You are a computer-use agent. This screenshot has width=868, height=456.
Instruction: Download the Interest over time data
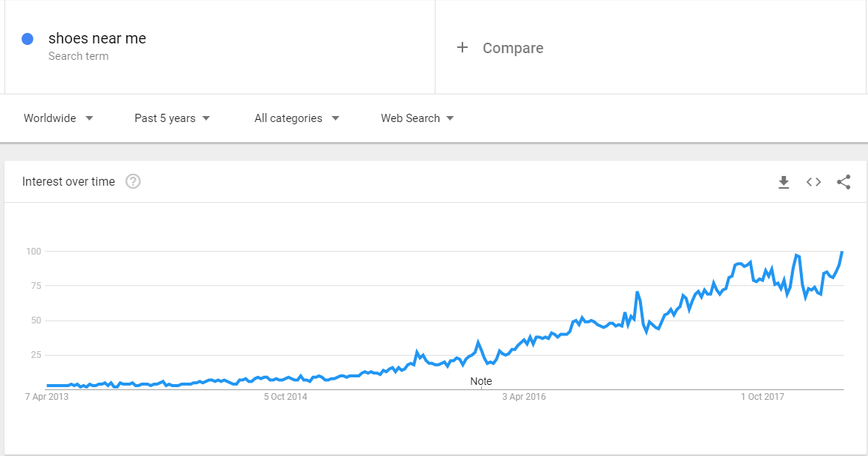tap(783, 182)
